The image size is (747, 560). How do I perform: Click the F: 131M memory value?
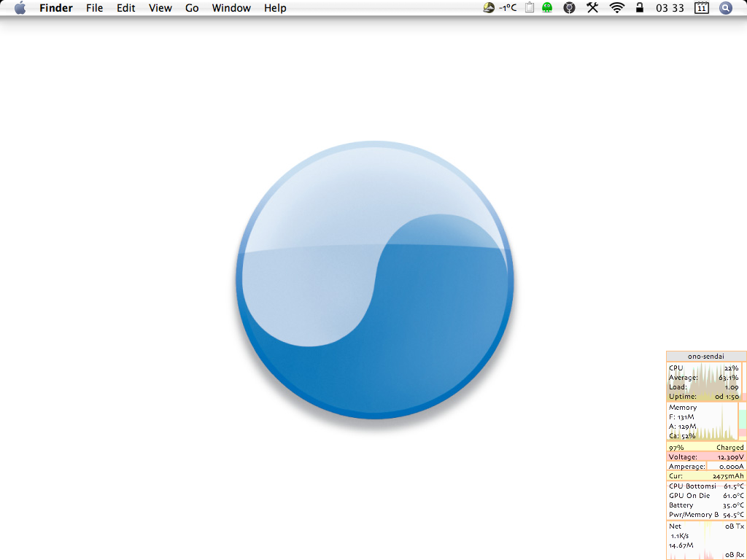click(x=681, y=416)
